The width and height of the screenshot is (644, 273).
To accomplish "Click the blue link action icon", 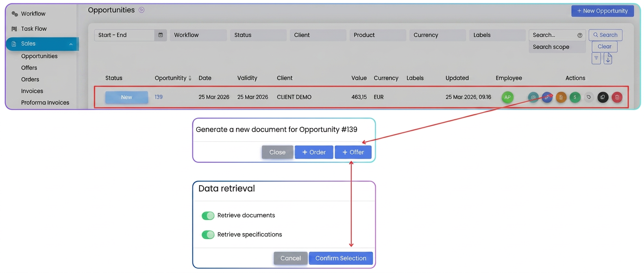I will pyautogui.click(x=547, y=97).
